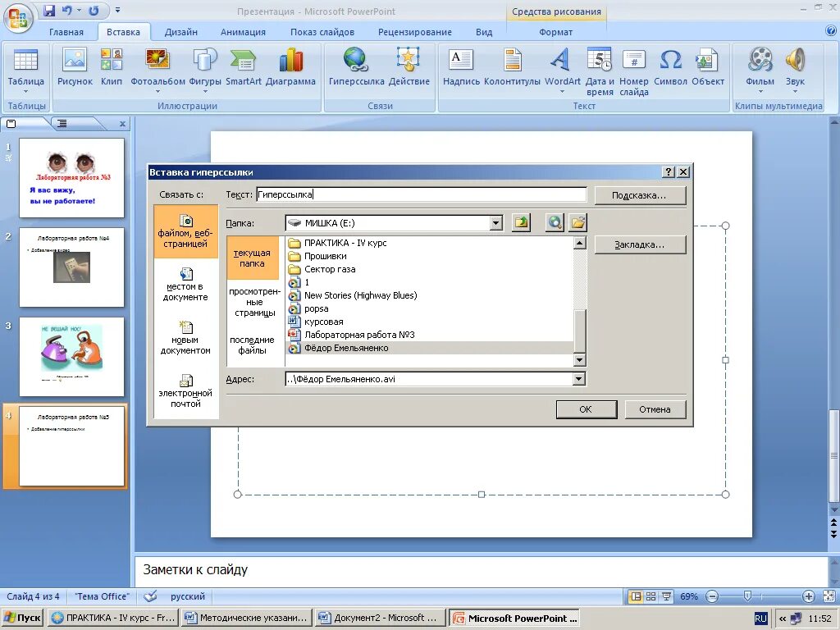The width and height of the screenshot is (840, 630).
Task: Link to электронной почтой
Action: pos(185,390)
